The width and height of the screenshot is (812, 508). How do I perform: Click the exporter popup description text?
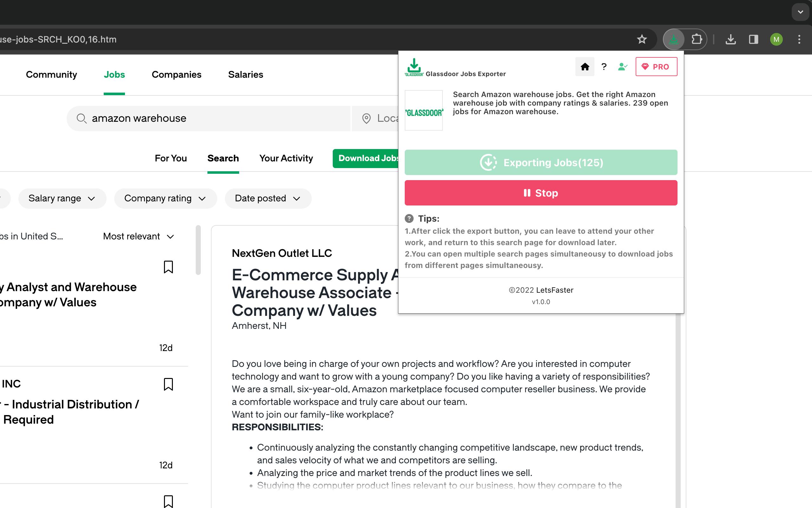560,103
